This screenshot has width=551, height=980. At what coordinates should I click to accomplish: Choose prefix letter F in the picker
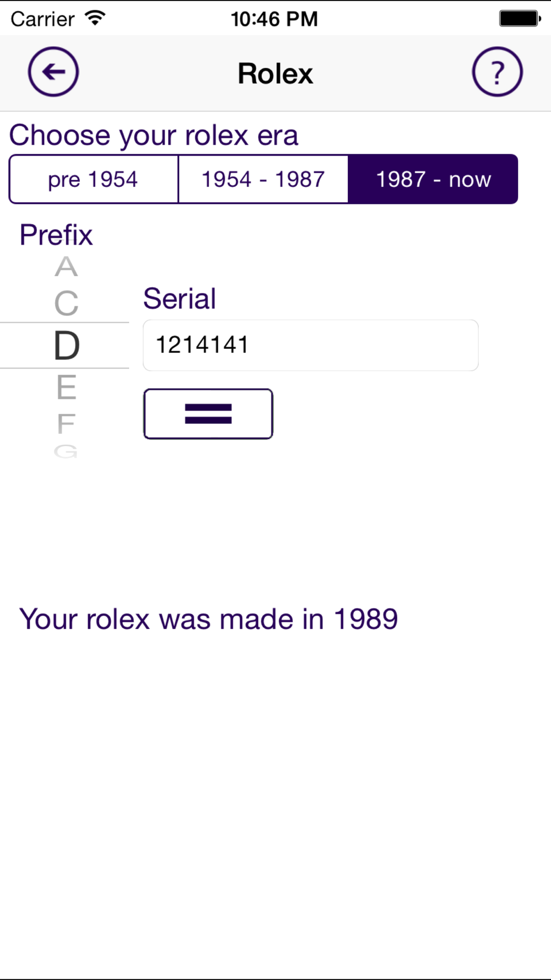click(66, 424)
